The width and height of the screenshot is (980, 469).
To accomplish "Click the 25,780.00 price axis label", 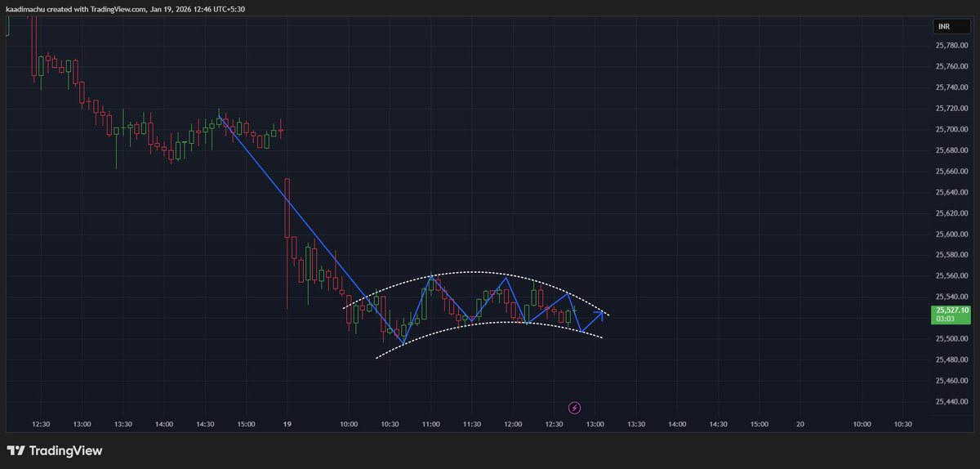I will (x=951, y=45).
